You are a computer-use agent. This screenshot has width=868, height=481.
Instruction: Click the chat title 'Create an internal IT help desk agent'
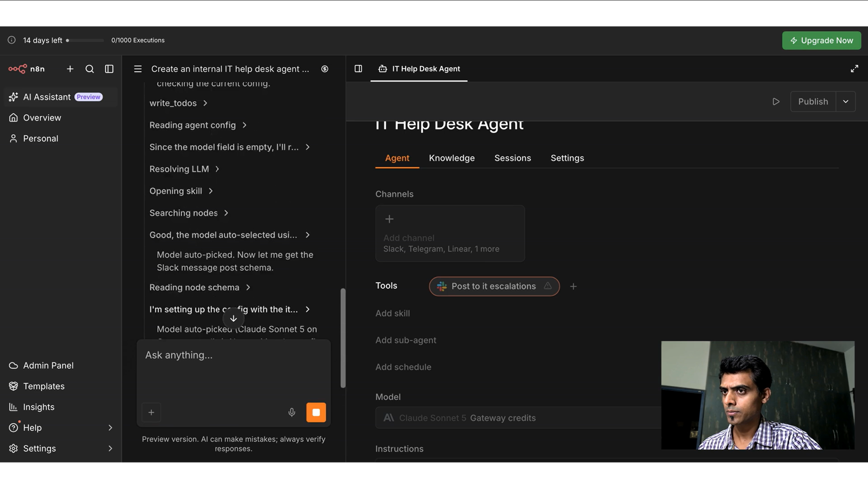(x=230, y=69)
